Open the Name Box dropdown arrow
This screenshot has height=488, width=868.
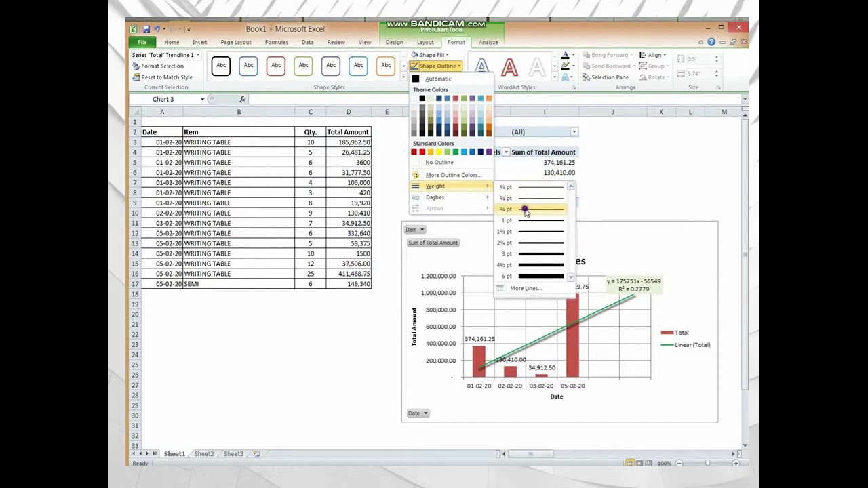pyautogui.click(x=202, y=100)
